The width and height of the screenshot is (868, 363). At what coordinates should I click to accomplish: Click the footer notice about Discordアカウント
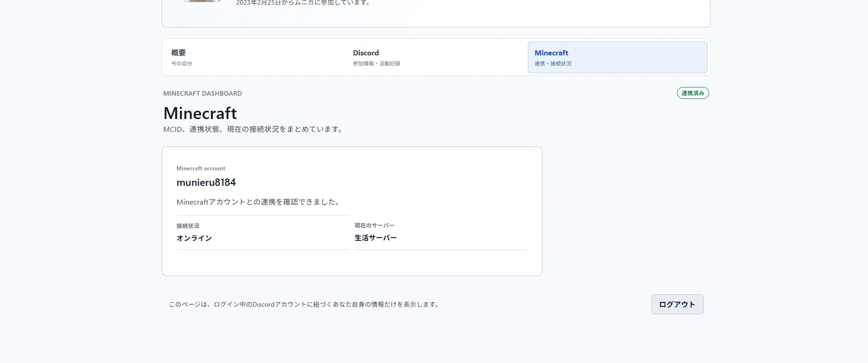click(x=304, y=304)
